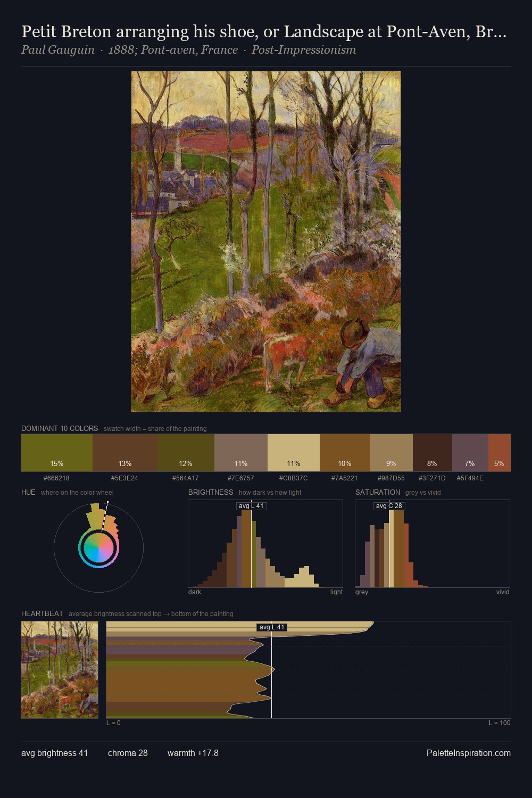Select the brown #5E3E24 swatch showing 13%

pyautogui.click(x=125, y=453)
